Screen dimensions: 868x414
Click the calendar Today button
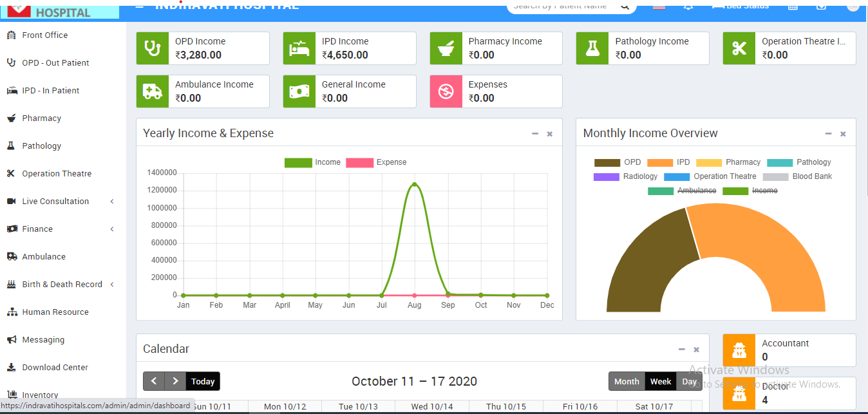(x=203, y=381)
